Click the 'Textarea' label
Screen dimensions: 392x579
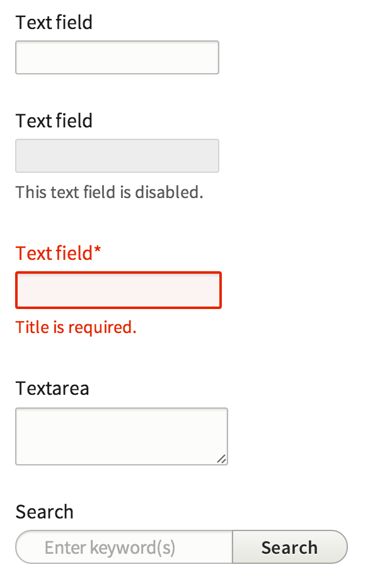click(52, 389)
